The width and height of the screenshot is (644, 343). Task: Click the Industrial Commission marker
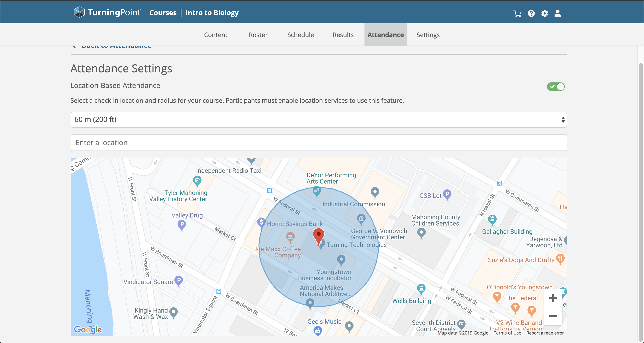(375, 193)
